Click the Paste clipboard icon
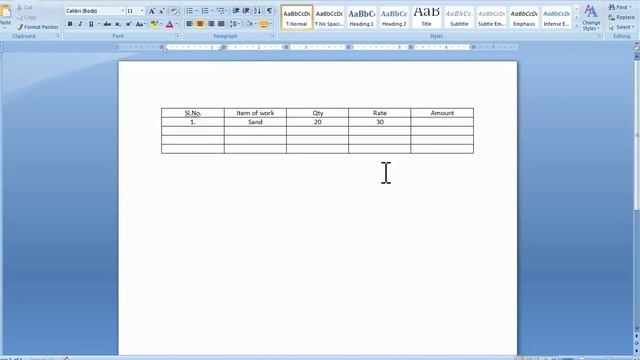Image resolution: width=640 pixels, height=360 pixels. [x=5, y=12]
